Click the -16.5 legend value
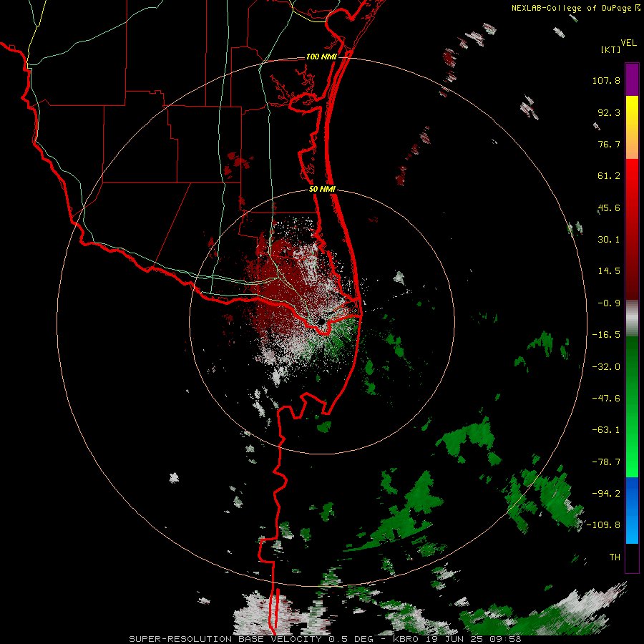The height and width of the screenshot is (644, 644). [x=606, y=335]
